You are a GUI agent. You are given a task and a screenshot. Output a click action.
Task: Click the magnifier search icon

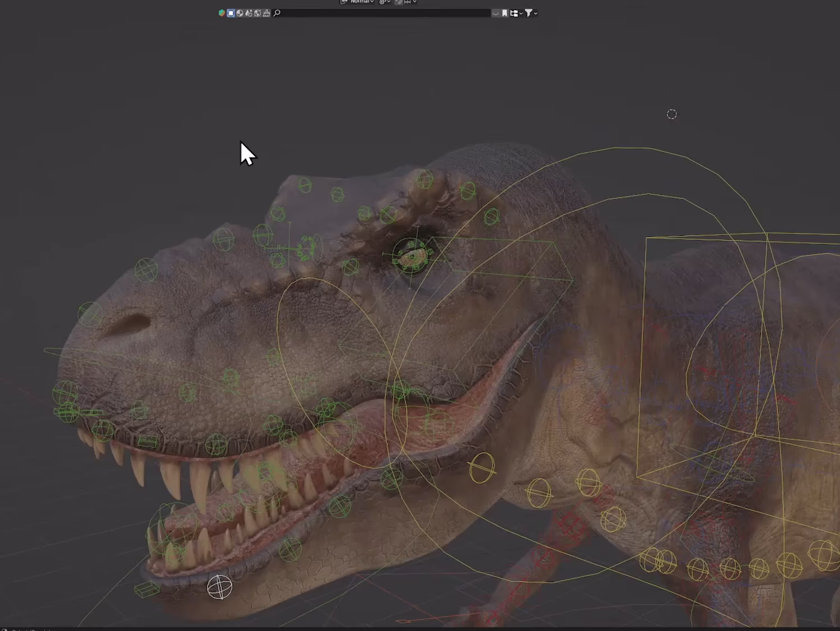click(277, 13)
